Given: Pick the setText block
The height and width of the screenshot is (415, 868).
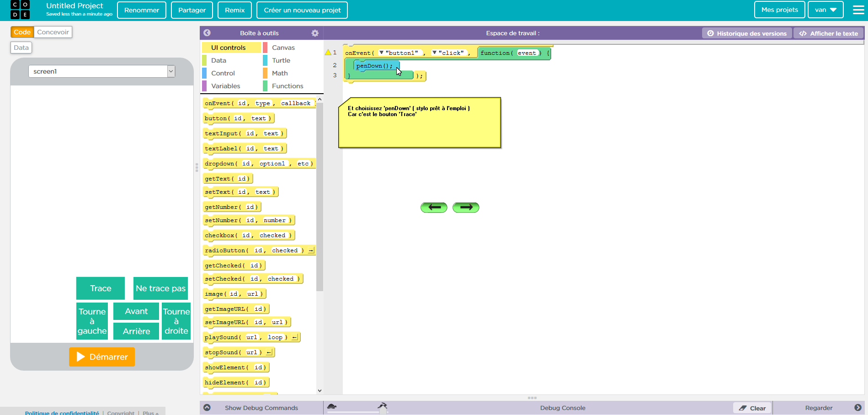Looking at the screenshot, I should pos(240,192).
